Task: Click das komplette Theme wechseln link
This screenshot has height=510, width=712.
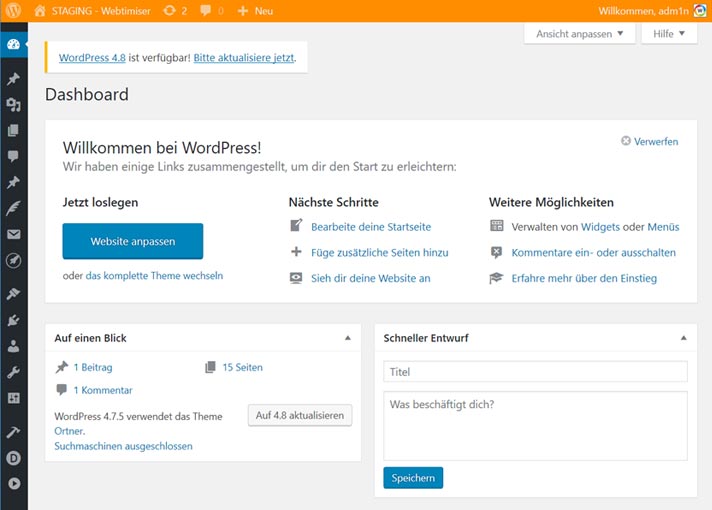Action: 154,276
